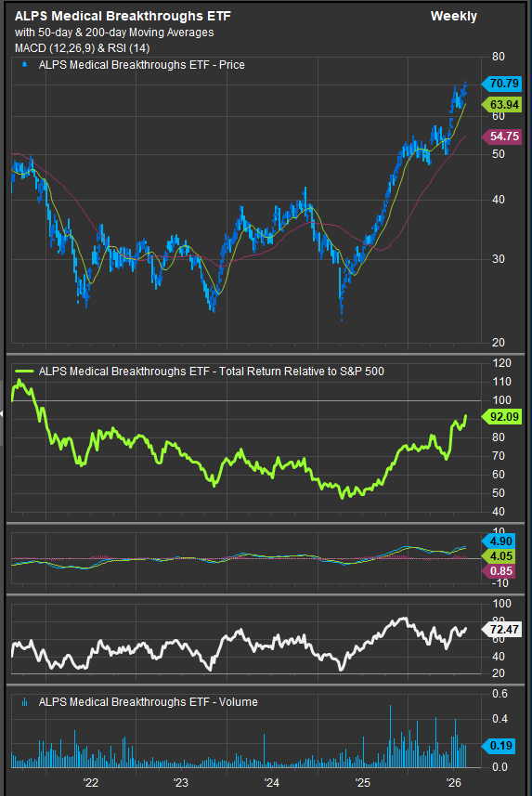Click the green Total Return legend line
The height and width of the screenshot is (796, 532).
coord(24,372)
